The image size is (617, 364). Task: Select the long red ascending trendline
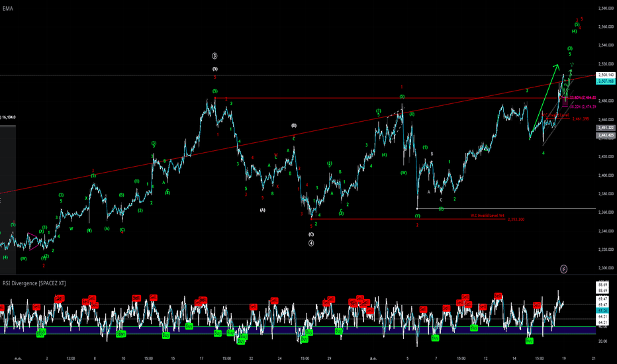coord(299,134)
